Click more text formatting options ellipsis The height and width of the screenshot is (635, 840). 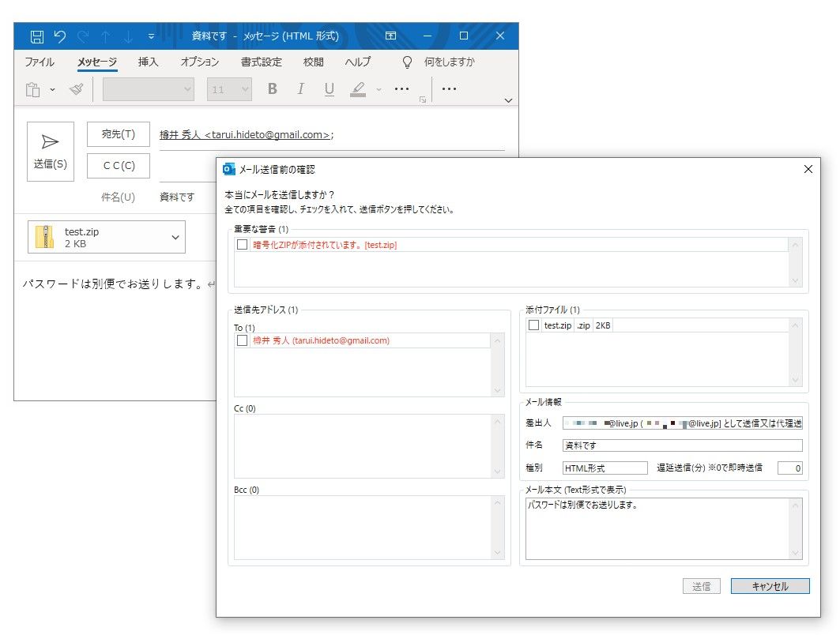tap(401, 89)
